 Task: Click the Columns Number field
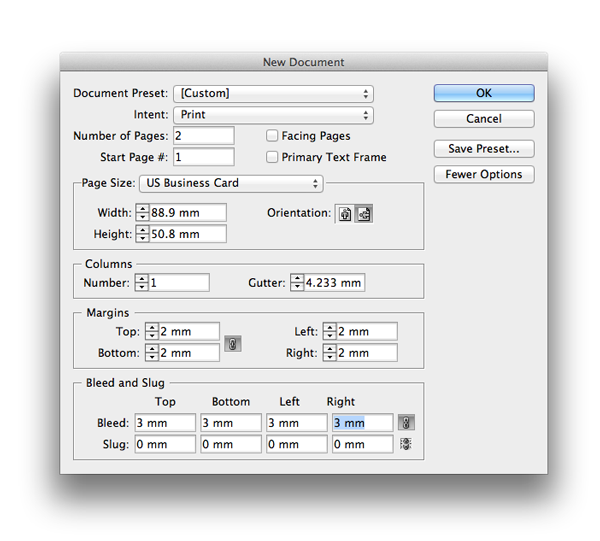point(179,283)
